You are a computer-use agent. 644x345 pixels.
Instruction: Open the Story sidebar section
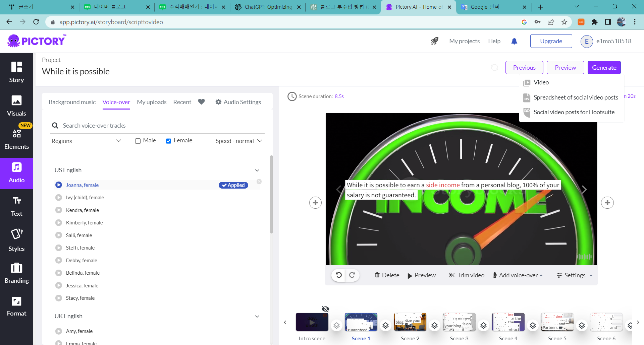pyautogui.click(x=16, y=72)
